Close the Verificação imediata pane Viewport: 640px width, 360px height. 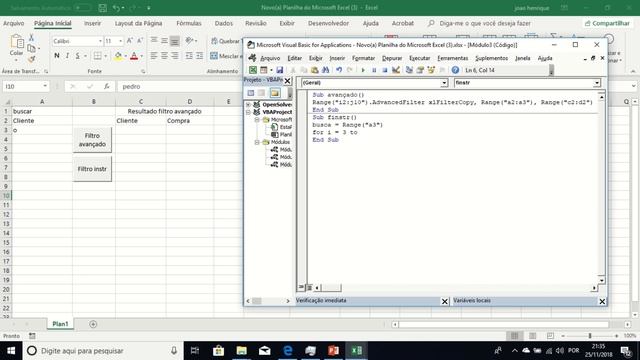444,301
